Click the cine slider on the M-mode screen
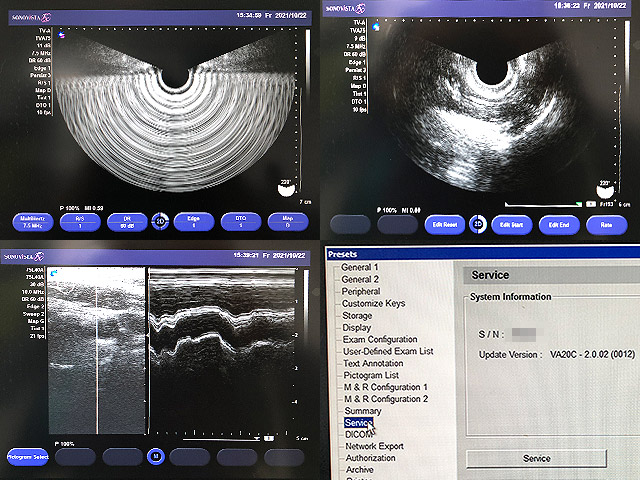Screen dimensions: 640x480 pyautogui.click(x=222, y=439)
